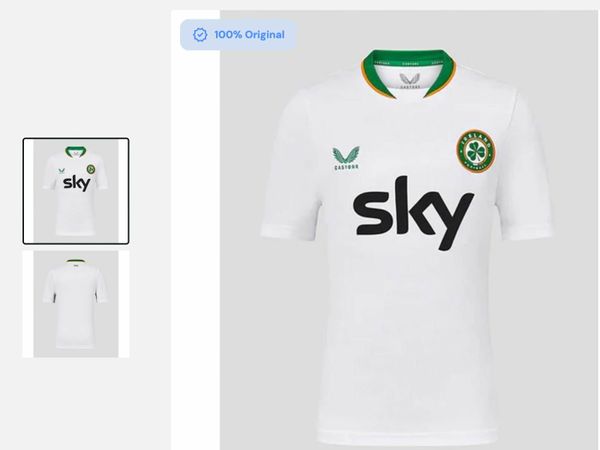Click the 100% Original label text
Image resolution: width=600 pixels, height=450 pixels.
coord(249,35)
